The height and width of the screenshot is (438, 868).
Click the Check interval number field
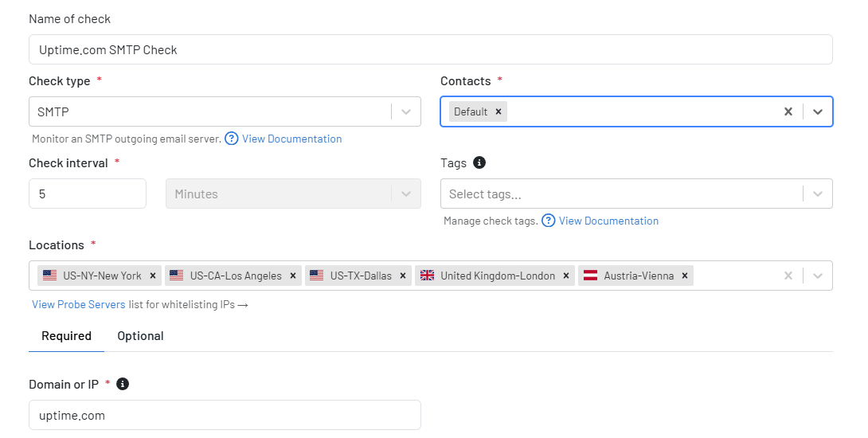[88, 194]
